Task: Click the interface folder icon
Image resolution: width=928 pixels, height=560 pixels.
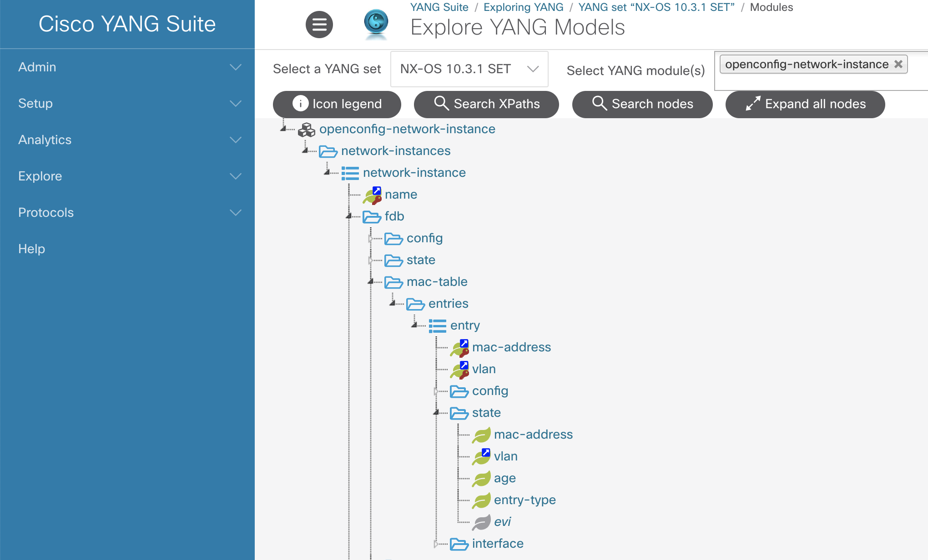Action: coord(459,544)
